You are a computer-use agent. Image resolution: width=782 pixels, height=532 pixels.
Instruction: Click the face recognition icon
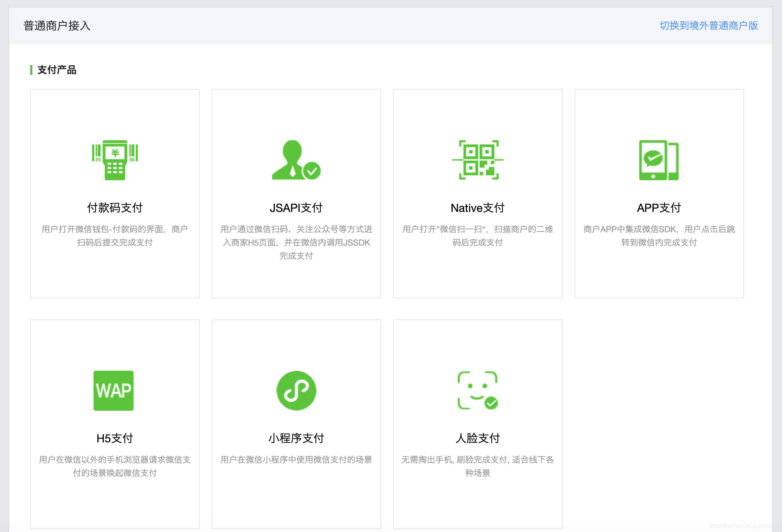pyautogui.click(x=477, y=390)
